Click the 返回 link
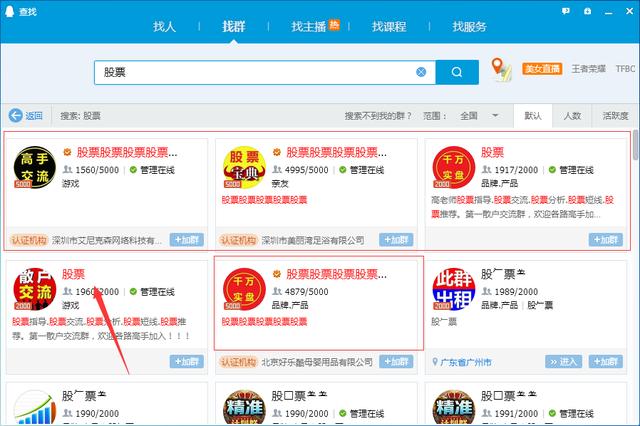The width and height of the screenshot is (640, 426). pyautogui.click(x=33, y=116)
